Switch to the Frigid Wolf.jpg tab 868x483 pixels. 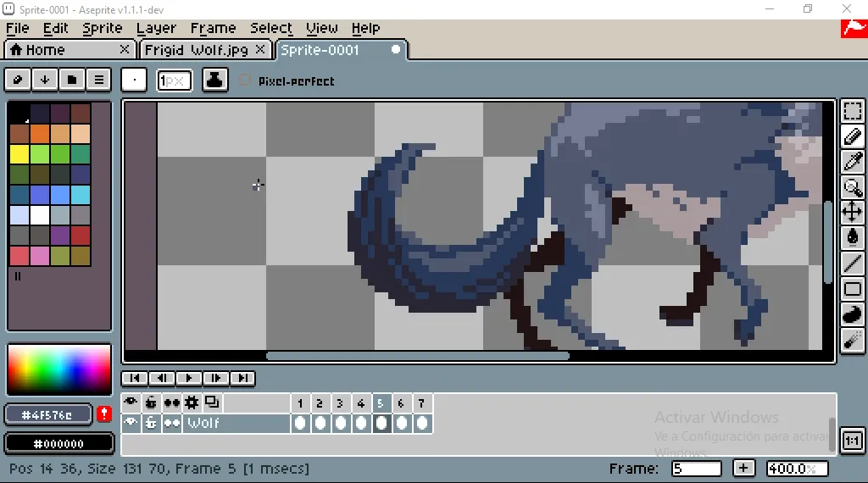[197, 50]
